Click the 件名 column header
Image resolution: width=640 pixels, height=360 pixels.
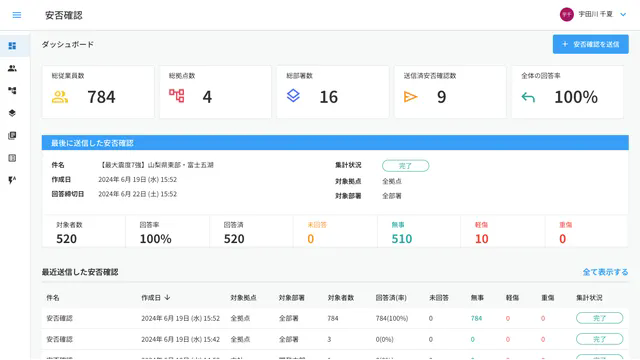pyautogui.click(x=53, y=298)
